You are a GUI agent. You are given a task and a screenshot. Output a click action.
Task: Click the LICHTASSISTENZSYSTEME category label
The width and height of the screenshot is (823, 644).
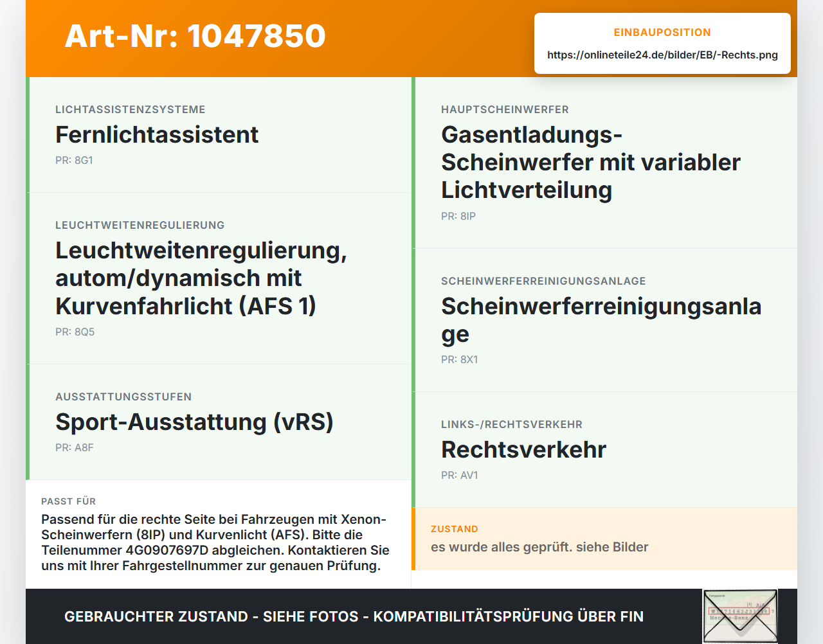pos(131,110)
